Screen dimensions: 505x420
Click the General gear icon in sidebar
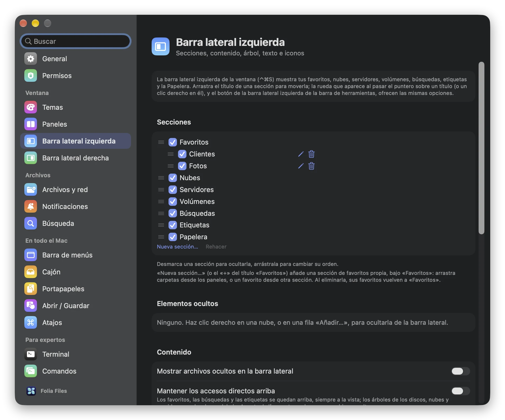pyautogui.click(x=31, y=59)
